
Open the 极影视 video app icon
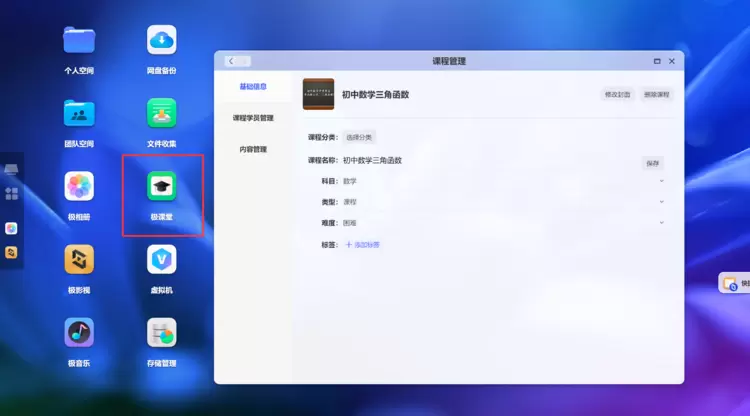point(79,260)
